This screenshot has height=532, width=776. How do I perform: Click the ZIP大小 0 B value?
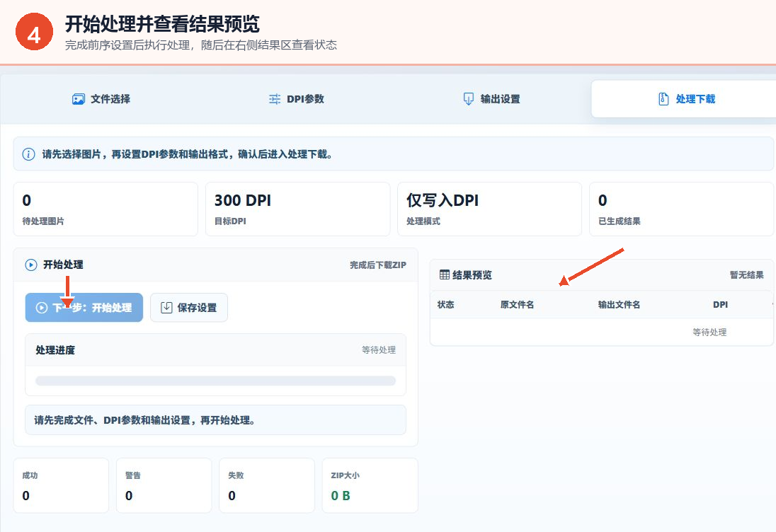(x=341, y=495)
